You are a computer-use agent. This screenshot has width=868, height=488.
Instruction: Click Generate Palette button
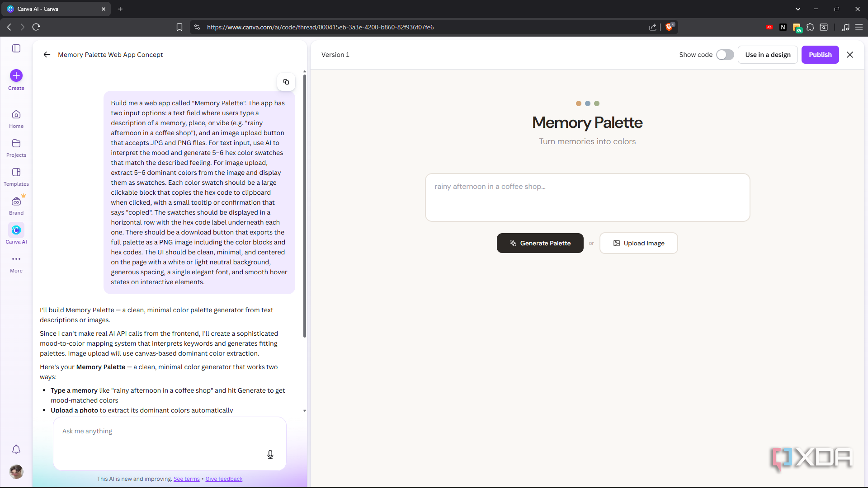(540, 243)
